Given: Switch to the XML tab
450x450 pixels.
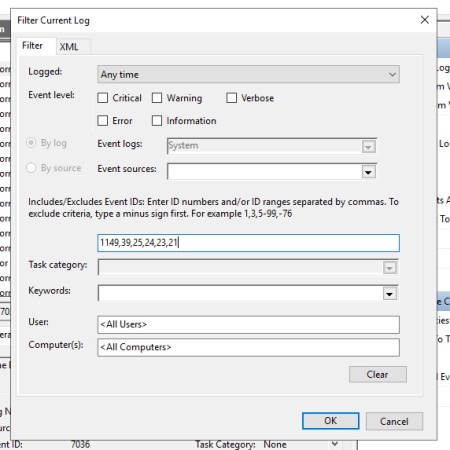Looking at the screenshot, I should pos(69,47).
